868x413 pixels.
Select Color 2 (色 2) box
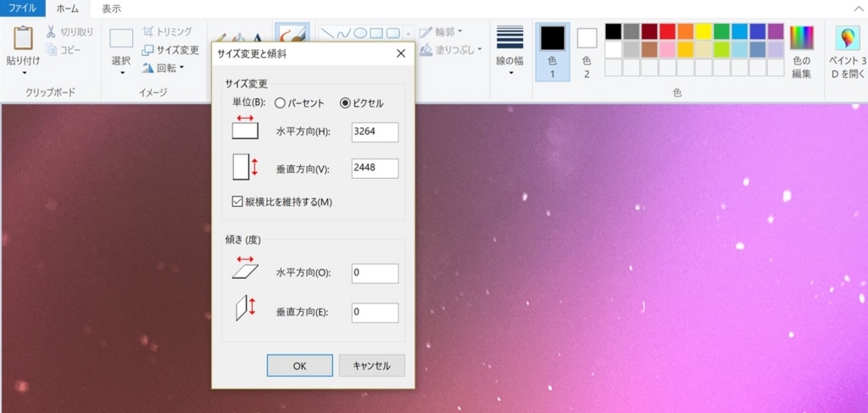click(587, 52)
